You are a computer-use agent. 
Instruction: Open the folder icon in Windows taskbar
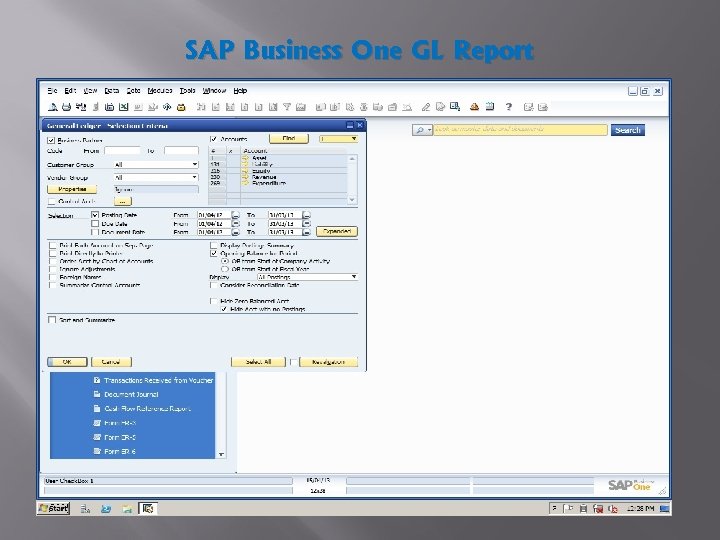[127, 508]
